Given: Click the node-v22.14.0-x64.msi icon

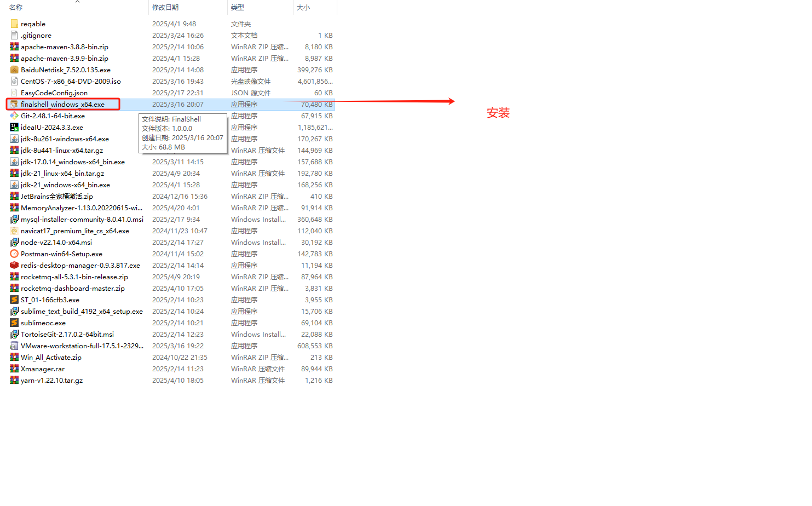Looking at the screenshot, I should [x=14, y=242].
